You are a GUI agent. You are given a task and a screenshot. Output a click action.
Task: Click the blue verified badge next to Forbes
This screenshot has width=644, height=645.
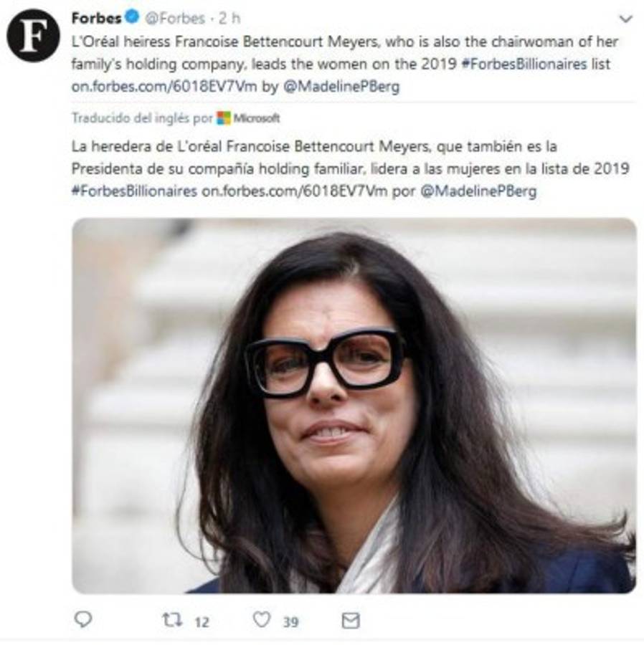coord(132,17)
